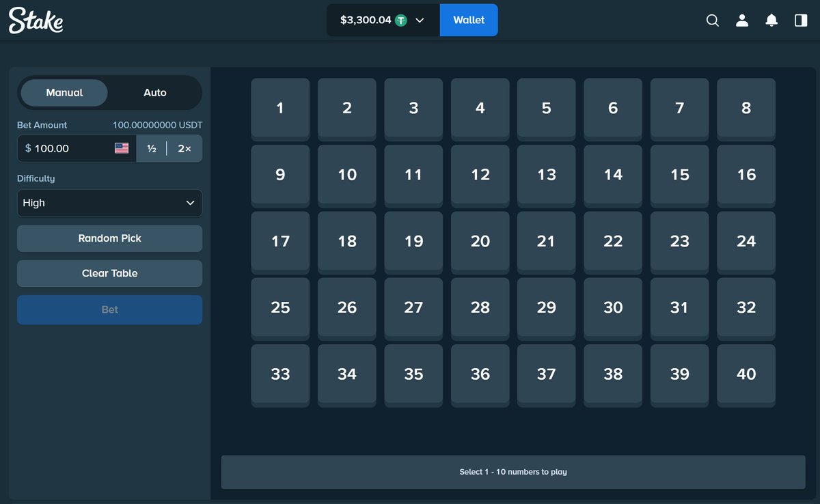This screenshot has height=504, width=820.
Task: Pick number 24 on the board
Action: point(746,242)
